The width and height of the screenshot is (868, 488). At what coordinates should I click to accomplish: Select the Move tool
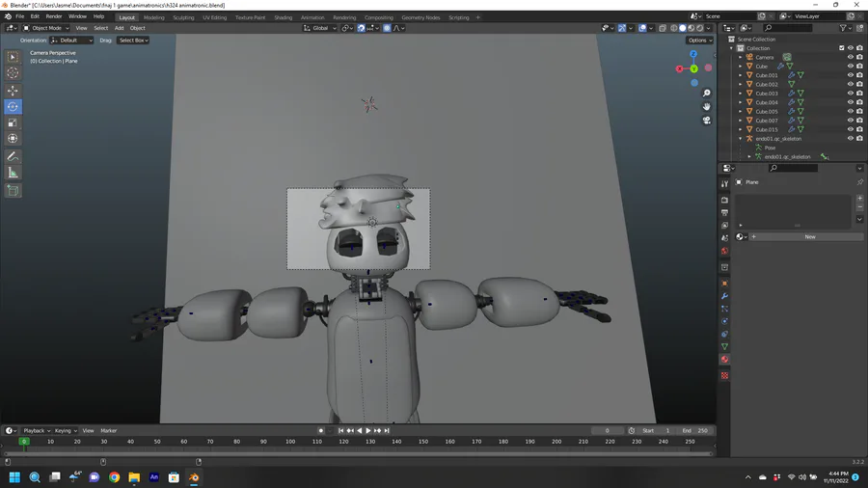click(13, 91)
